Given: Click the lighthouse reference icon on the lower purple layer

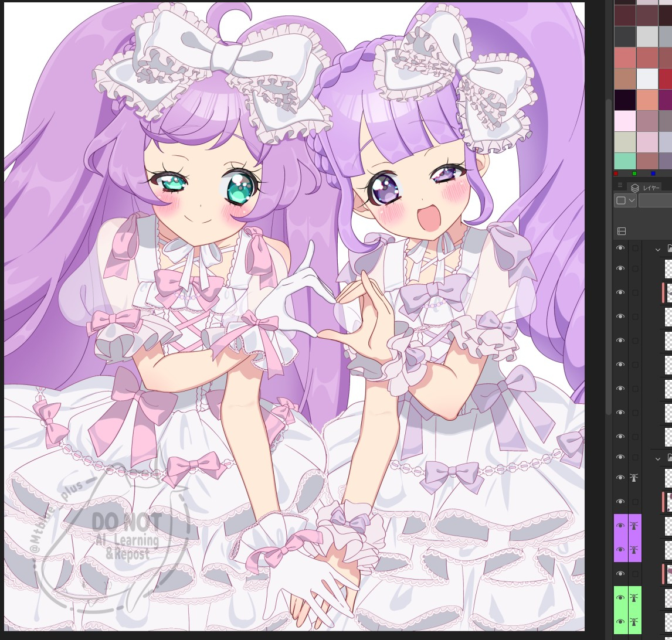Looking at the screenshot, I should pyautogui.click(x=634, y=550).
